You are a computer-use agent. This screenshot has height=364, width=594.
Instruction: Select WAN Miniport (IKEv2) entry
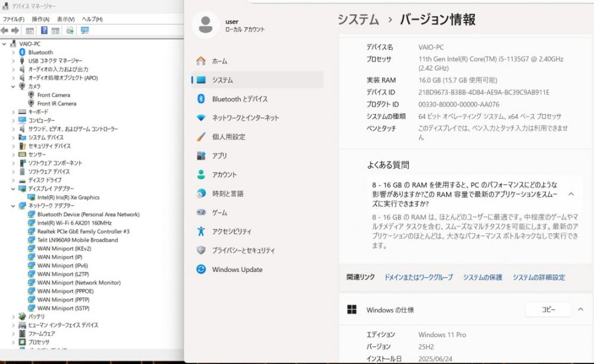pyautogui.click(x=64, y=248)
